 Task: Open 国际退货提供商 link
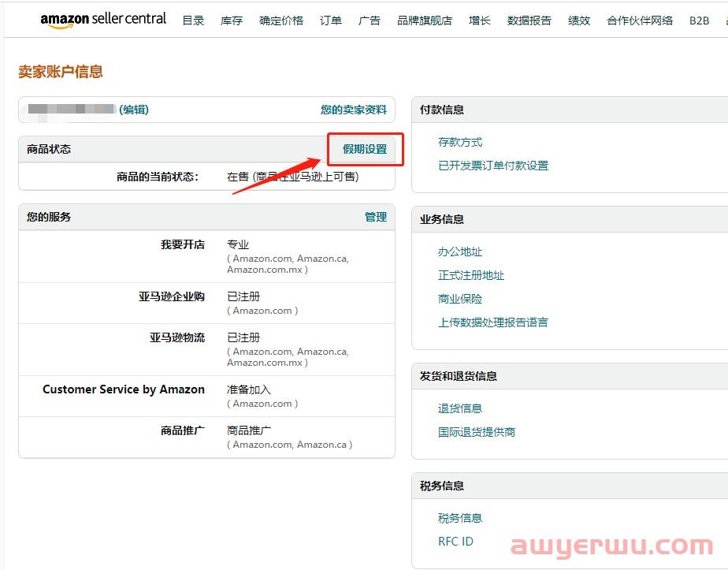[477, 432]
